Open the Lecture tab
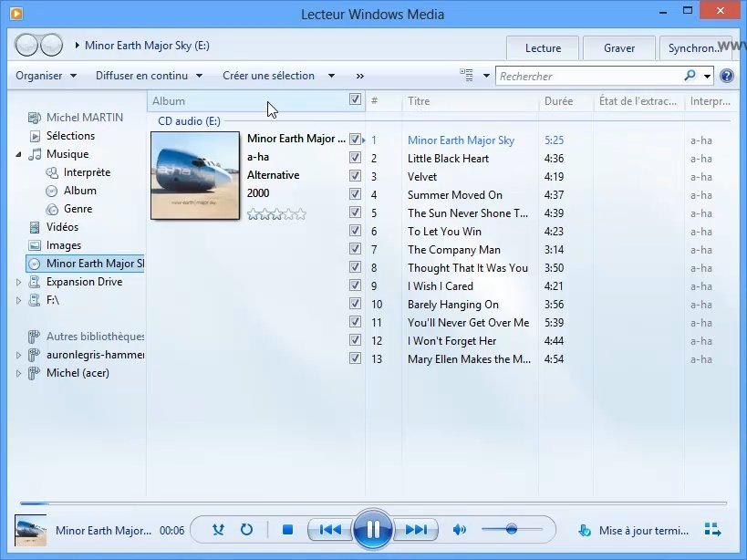 click(543, 48)
